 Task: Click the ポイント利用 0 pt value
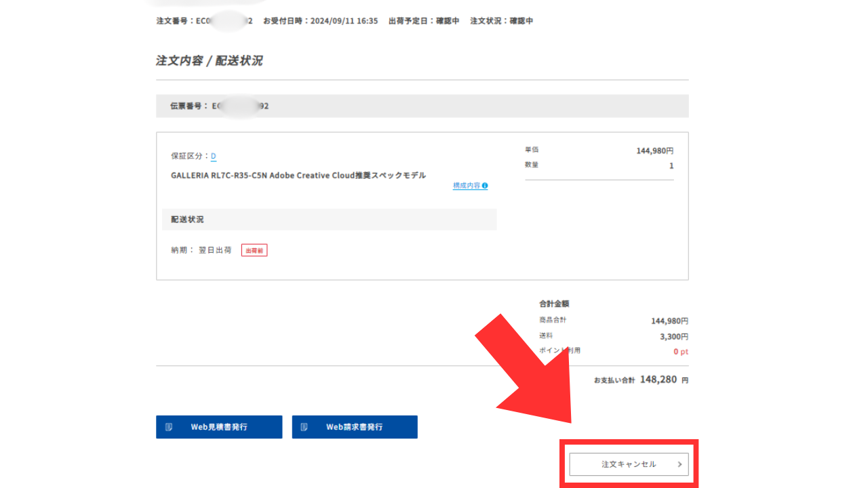680,352
